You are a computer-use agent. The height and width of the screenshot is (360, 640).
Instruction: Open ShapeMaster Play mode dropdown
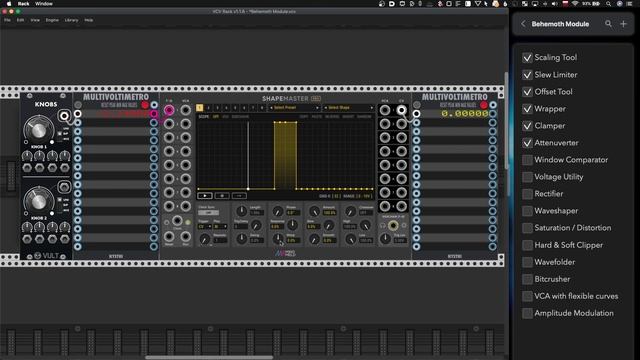(x=220, y=226)
